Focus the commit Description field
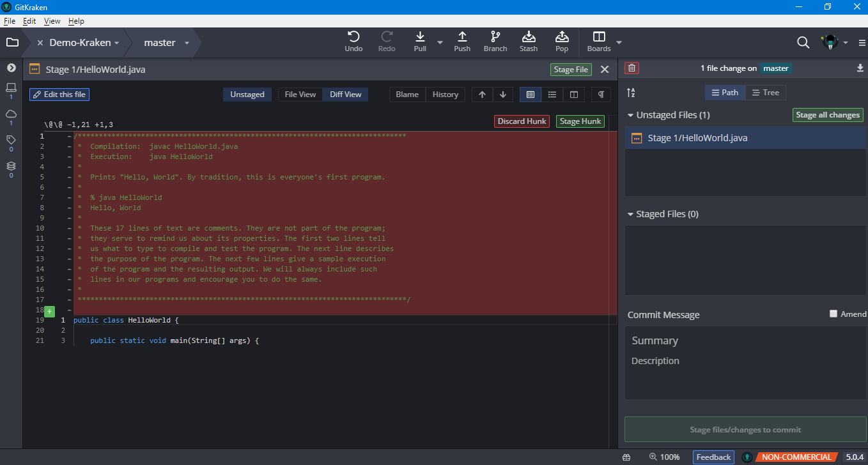This screenshot has height=465, width=868. coord(745,361)
